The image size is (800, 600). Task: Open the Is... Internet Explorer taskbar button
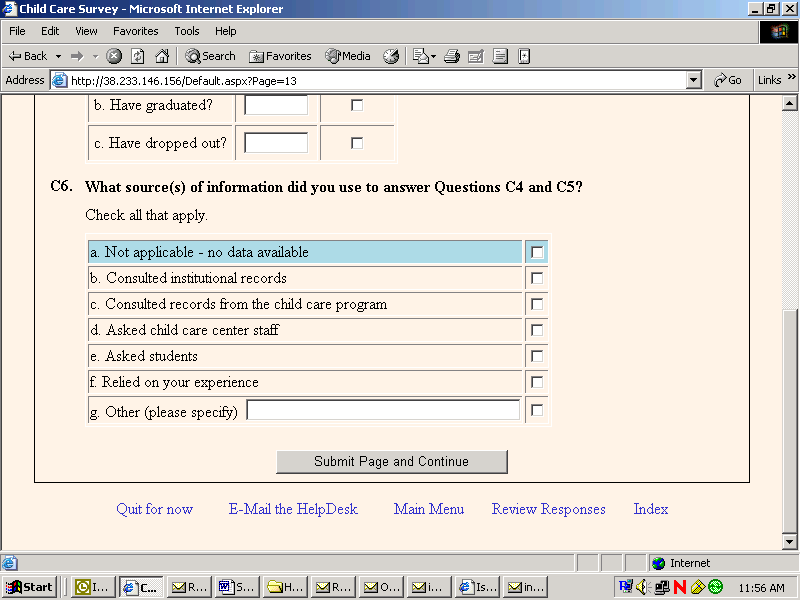(478, 587)
